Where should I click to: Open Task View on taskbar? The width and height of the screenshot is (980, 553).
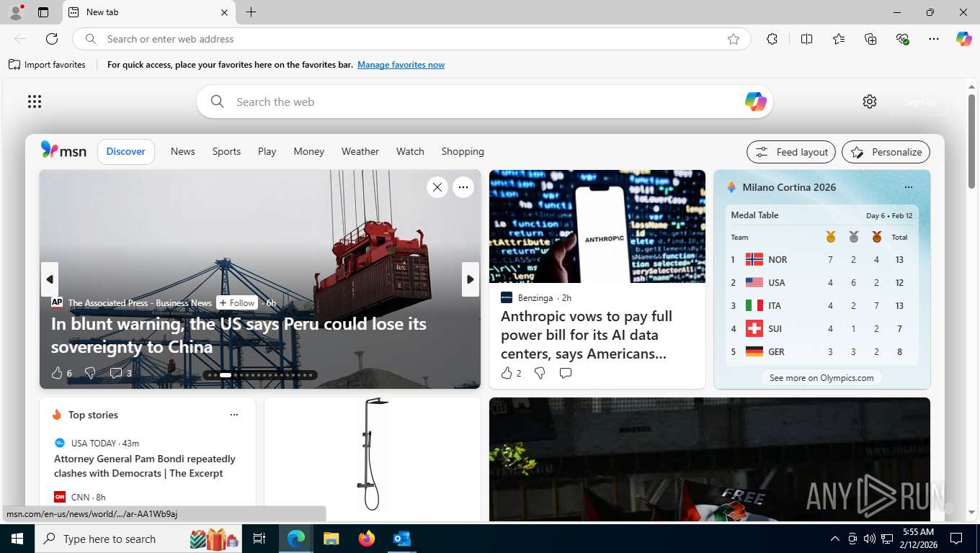259,539
